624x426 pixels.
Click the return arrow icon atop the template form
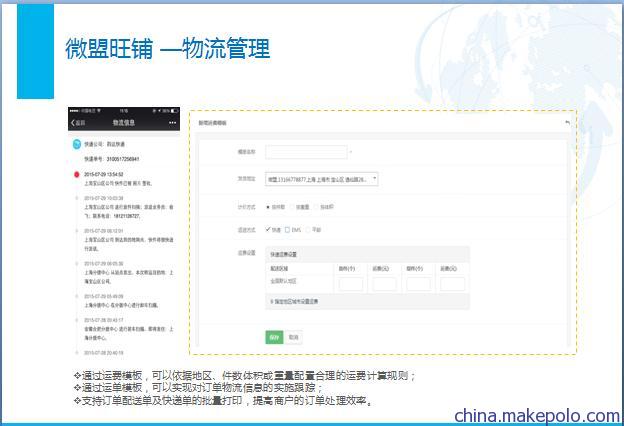[567, 123]
